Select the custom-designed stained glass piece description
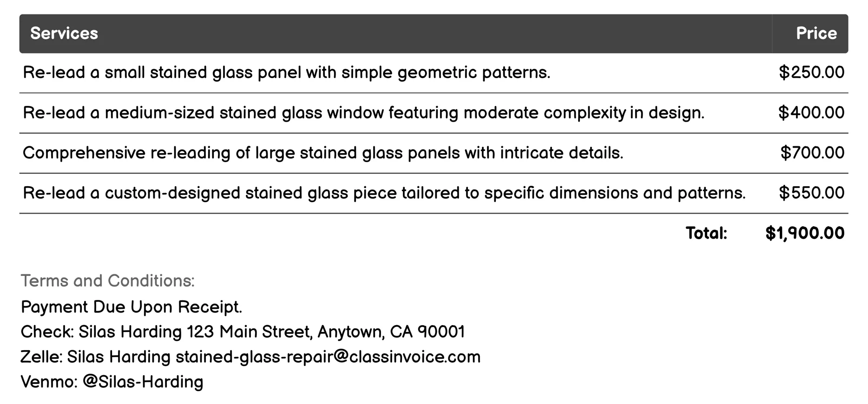Screen dimensions: 868x404 [x=384, y=193]
